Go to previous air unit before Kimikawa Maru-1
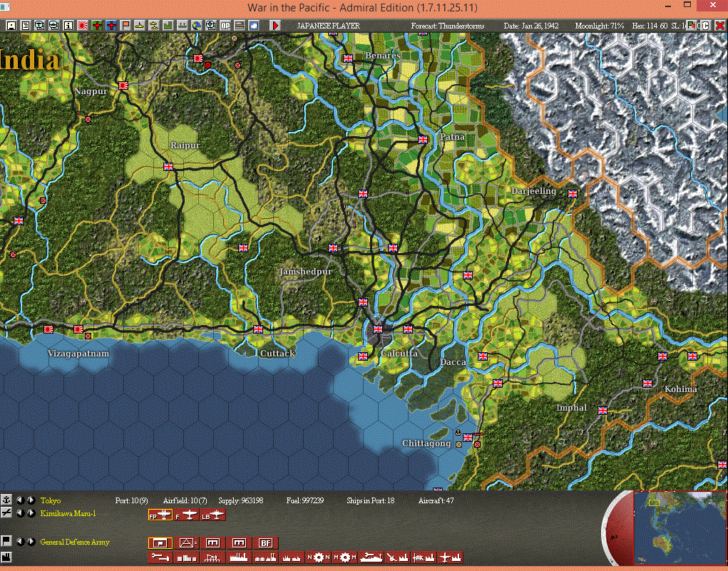The width and height of the screenshot is (728, 571). tap(20, 513)
